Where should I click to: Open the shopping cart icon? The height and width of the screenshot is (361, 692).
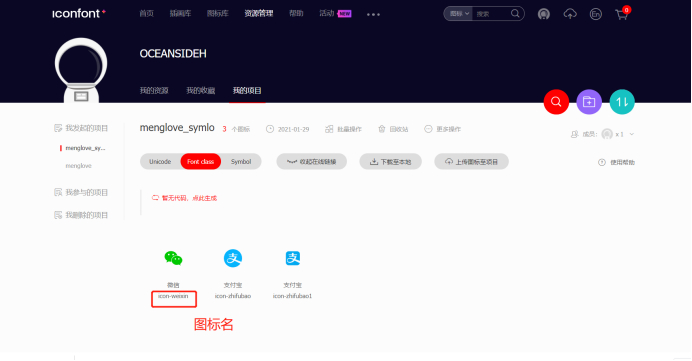622,14
